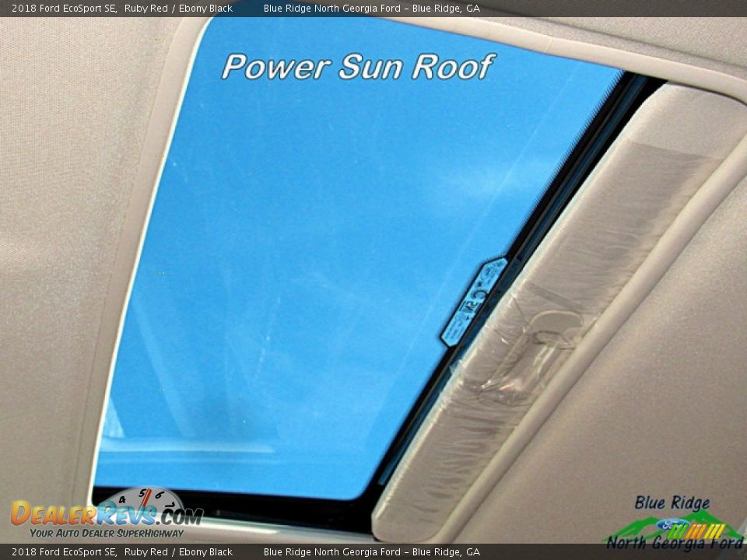The image size is (747, 560).
Task: Click the 'Blue Ridge' script text in dealer logo
Action: [672, 502]
